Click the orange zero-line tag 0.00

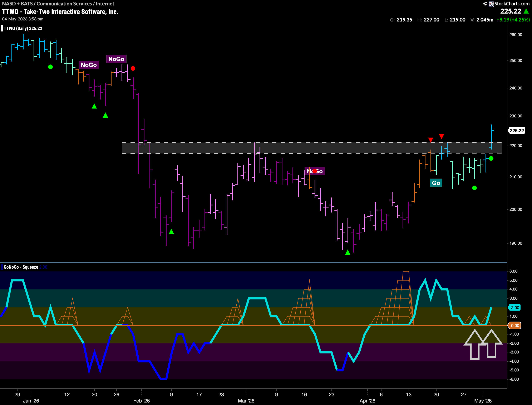(x=514, y=326)
